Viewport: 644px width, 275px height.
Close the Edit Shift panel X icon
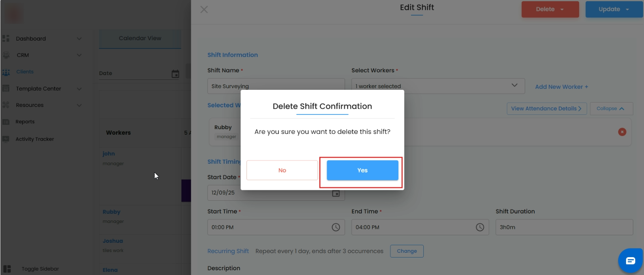[x=204, y=10]
